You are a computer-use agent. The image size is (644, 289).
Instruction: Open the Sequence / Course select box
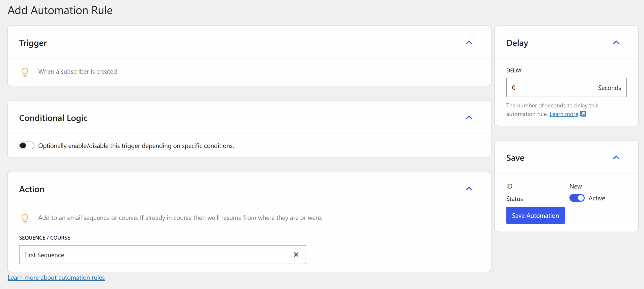156,255
